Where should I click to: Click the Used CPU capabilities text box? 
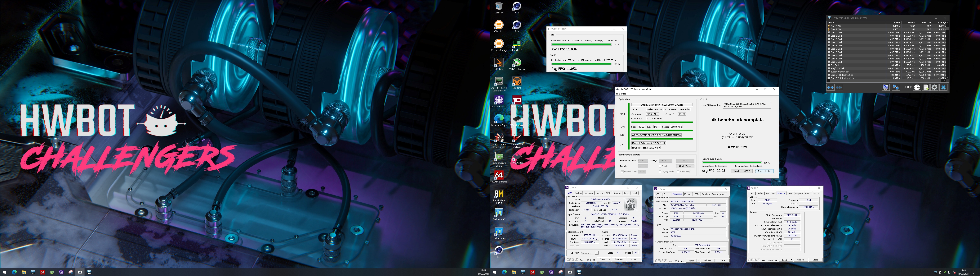click(x=746, y=105)
